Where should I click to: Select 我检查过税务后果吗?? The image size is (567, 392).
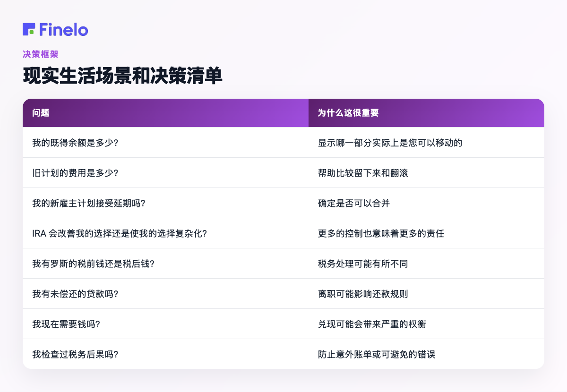[x=165, y=354]
